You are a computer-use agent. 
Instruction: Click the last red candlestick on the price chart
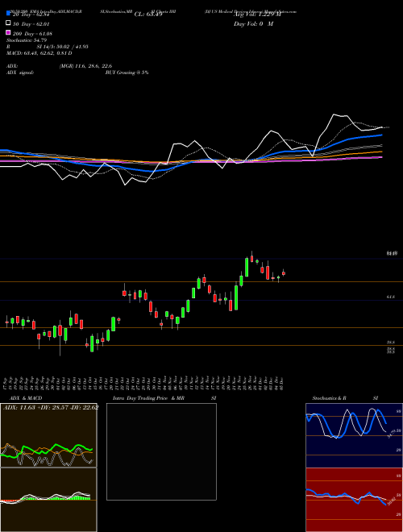(x=284, y=273)
